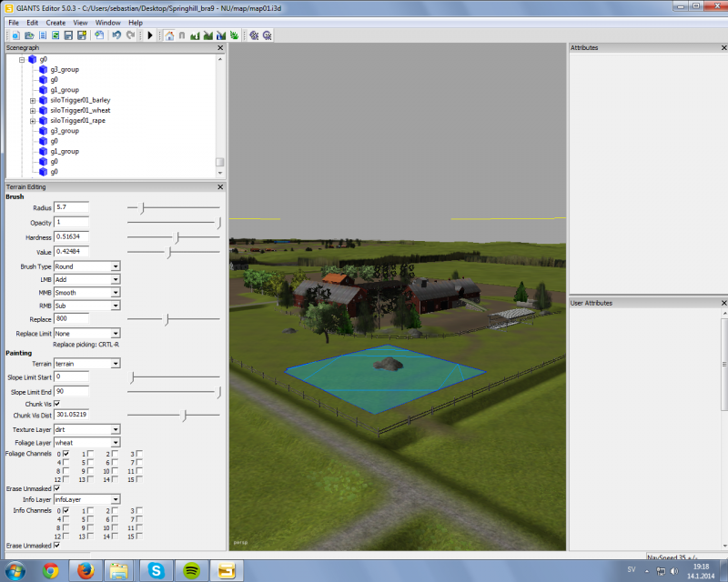Click the New scene toolbar icon
Viewport: 728px width, 582px height.
pos(15,35)
